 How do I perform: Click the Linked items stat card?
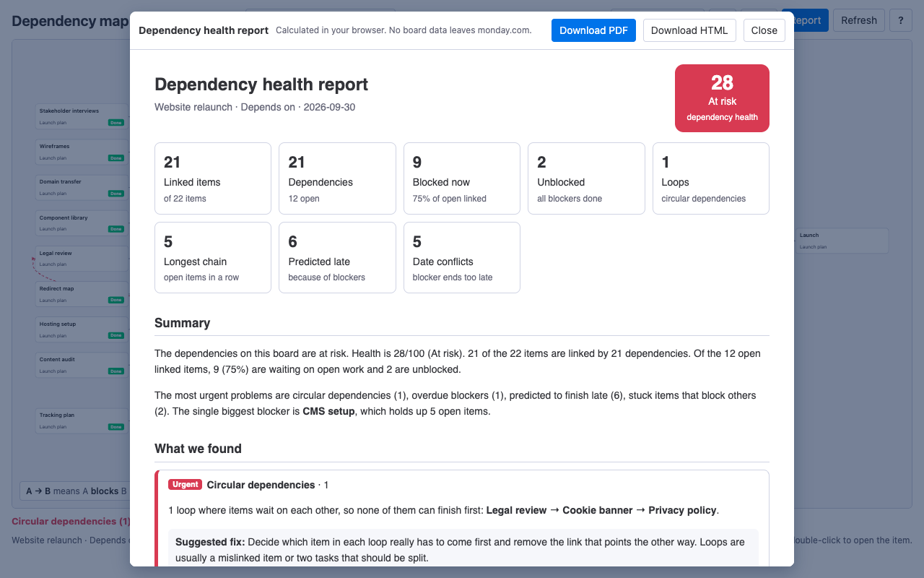pyautogui.click(x=213, y=178)
